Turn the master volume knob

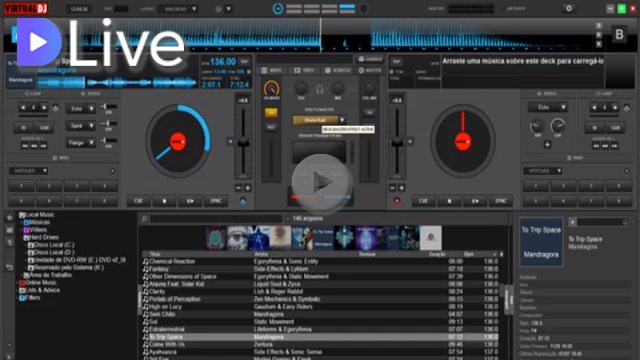point(271,89)
